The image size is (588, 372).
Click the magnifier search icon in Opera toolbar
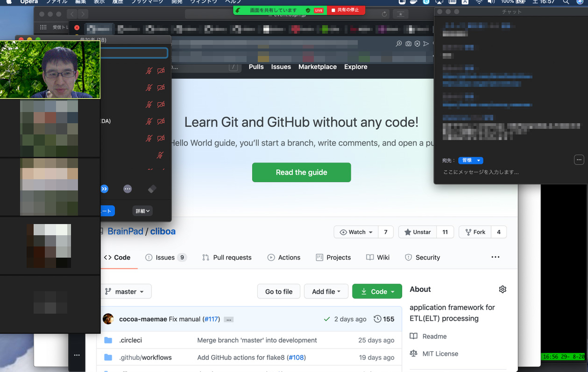click(x=399, y=44)
